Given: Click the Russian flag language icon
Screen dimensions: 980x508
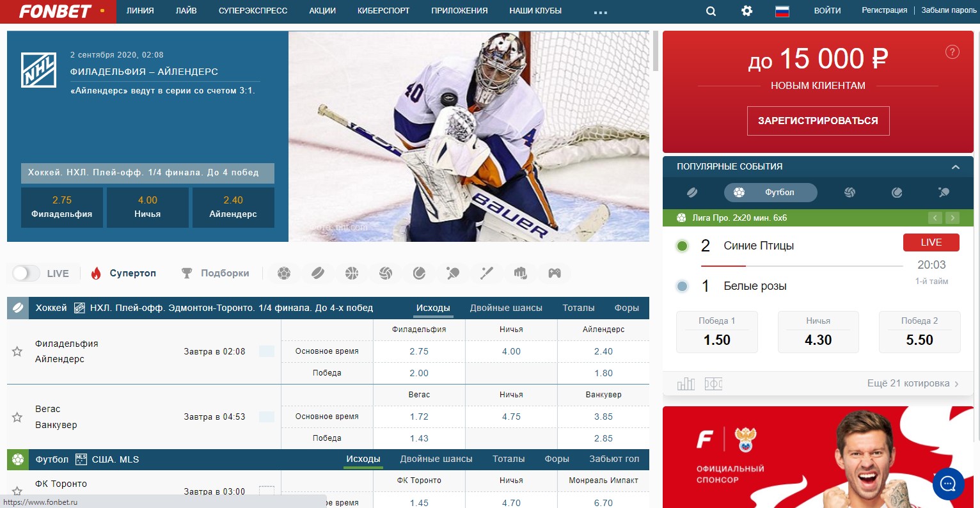Looking at the screenshot, I should coord(782,11).
